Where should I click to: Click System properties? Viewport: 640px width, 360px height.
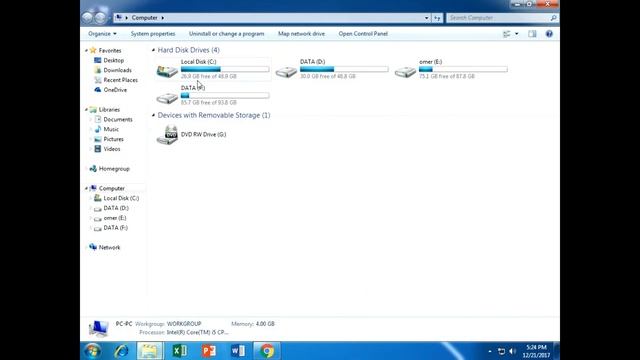click(x=153, y=34)
